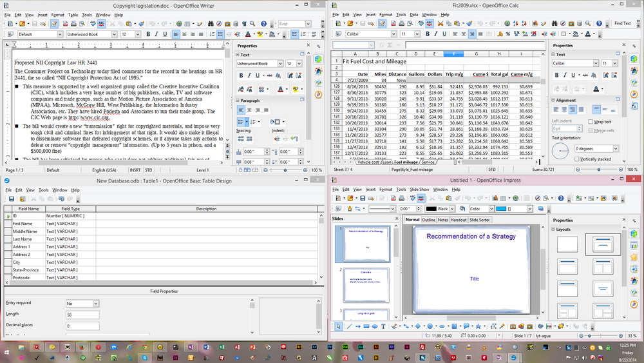The height and width of the screenshot is (363, 644).
Task: Toggle Edit File mode in Writer toolbar
Action: tap(54, 24)
